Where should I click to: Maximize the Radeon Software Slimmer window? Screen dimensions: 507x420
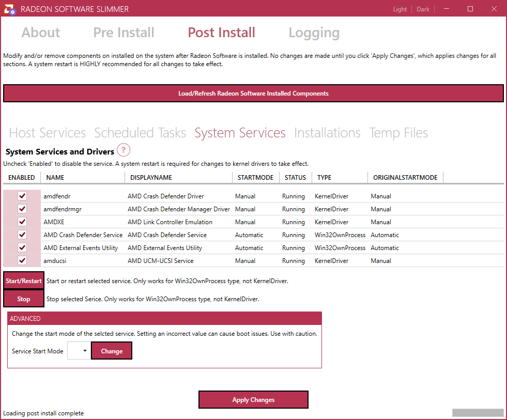[470, 9]
